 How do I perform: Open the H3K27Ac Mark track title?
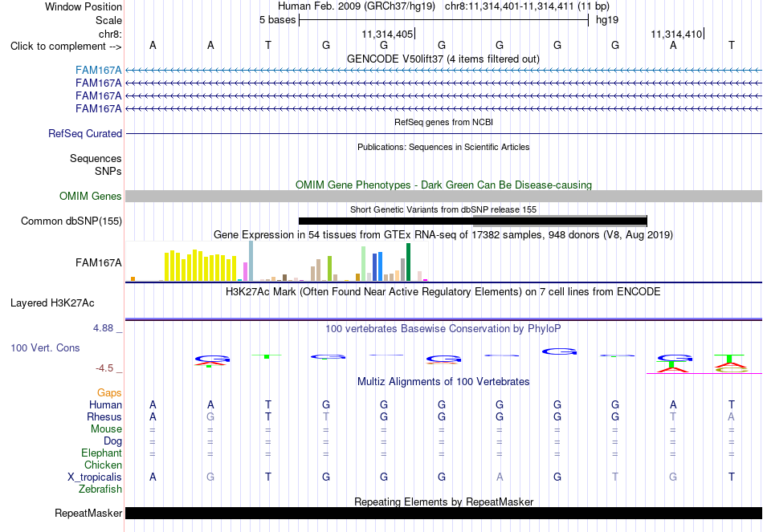[443, 292]
